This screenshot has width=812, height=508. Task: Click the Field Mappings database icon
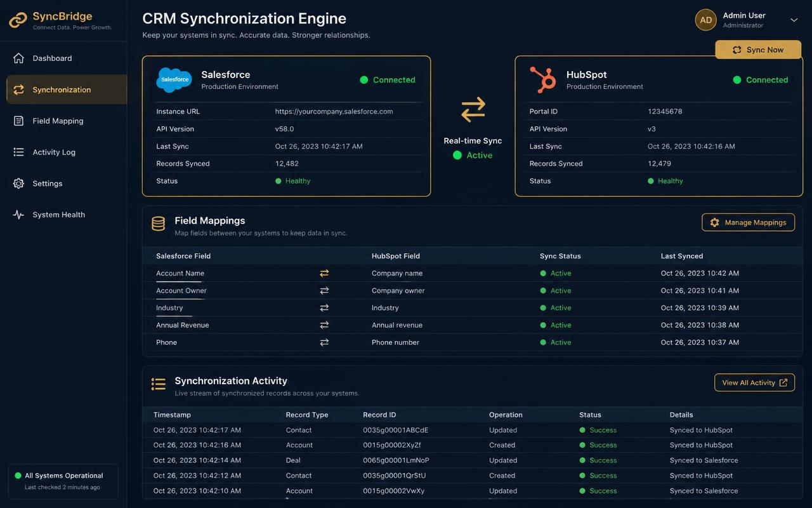pyautogui.click(x=158, y=224)
